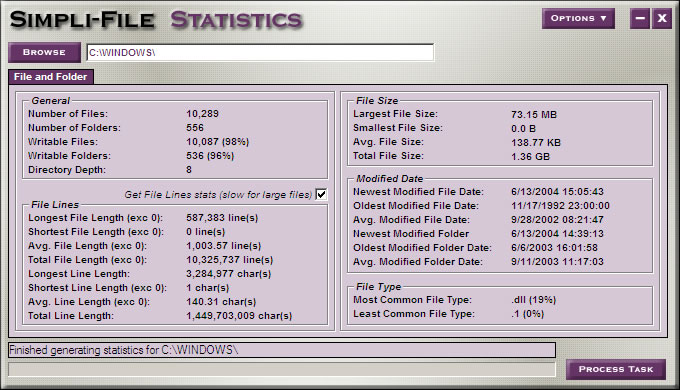Click the Total File Size value 1.36 GB
This screenshot has height=390, width=680.
pos(530,157)
